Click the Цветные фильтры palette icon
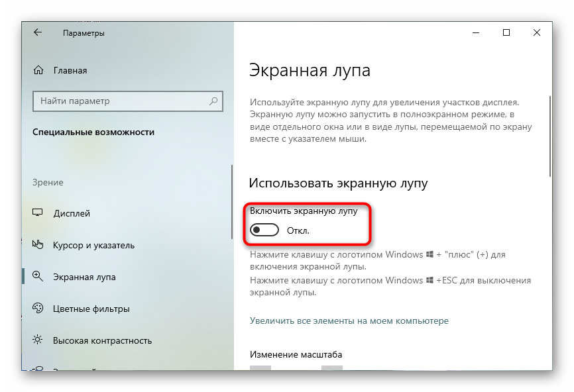The width and height of the screenshot is (574, 392). click(38, 309)
